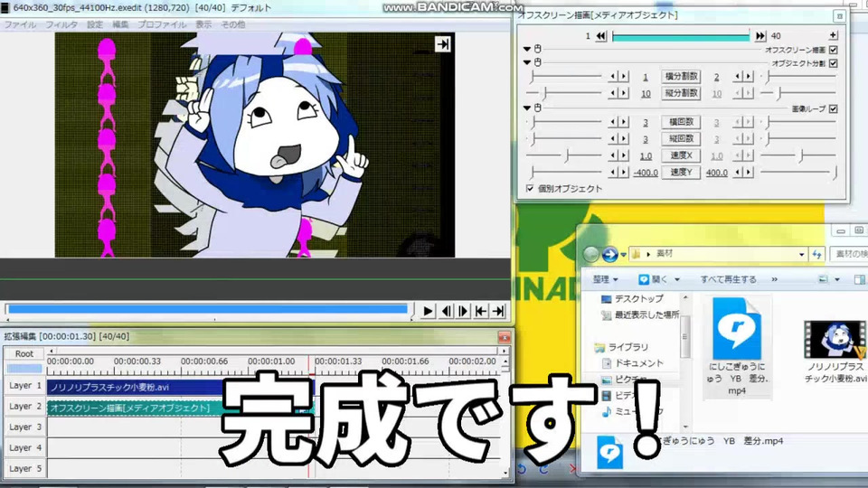Open the その他 menu

[x=233, y=25]
